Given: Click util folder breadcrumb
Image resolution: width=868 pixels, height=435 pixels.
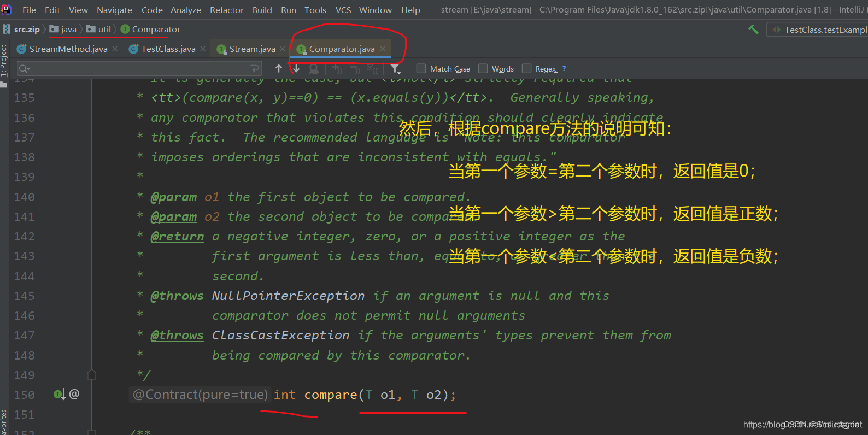Looking at the screenshot, I should tap(98, 29).
